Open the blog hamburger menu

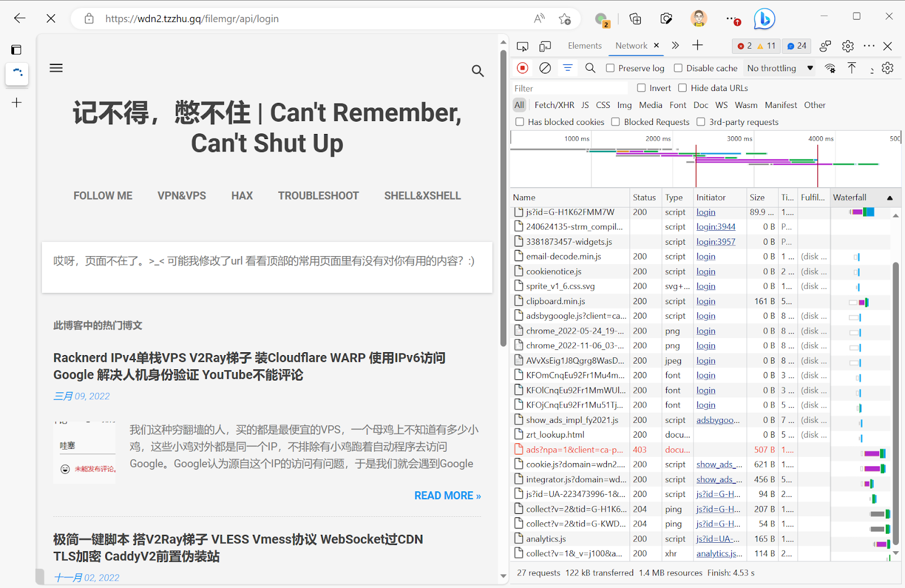56,68
